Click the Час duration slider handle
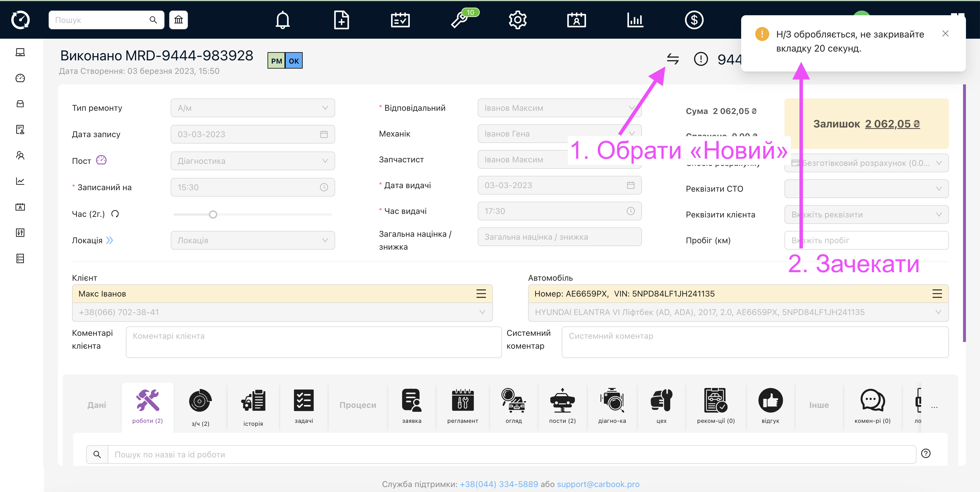The image size is (980, 492). click(x=213, y=215)
